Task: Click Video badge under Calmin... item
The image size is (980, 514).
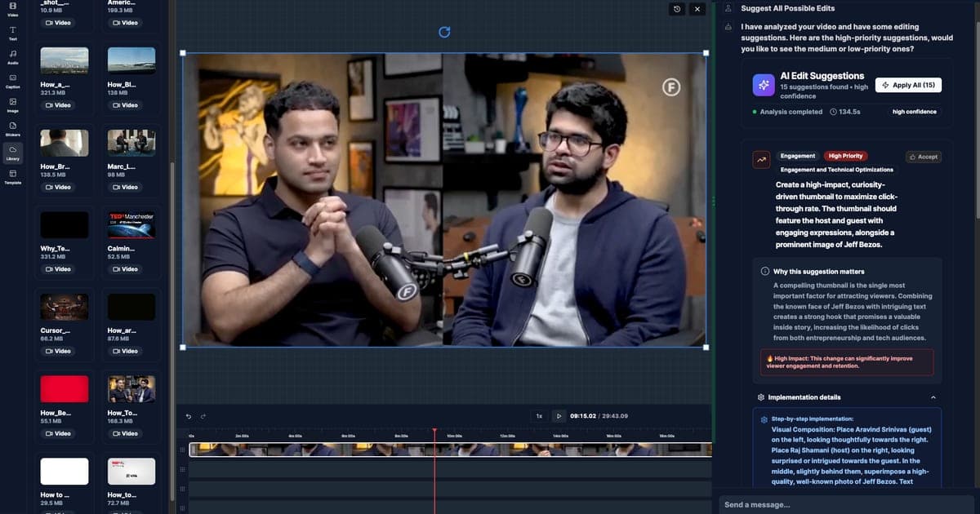Action: (125, 269)
